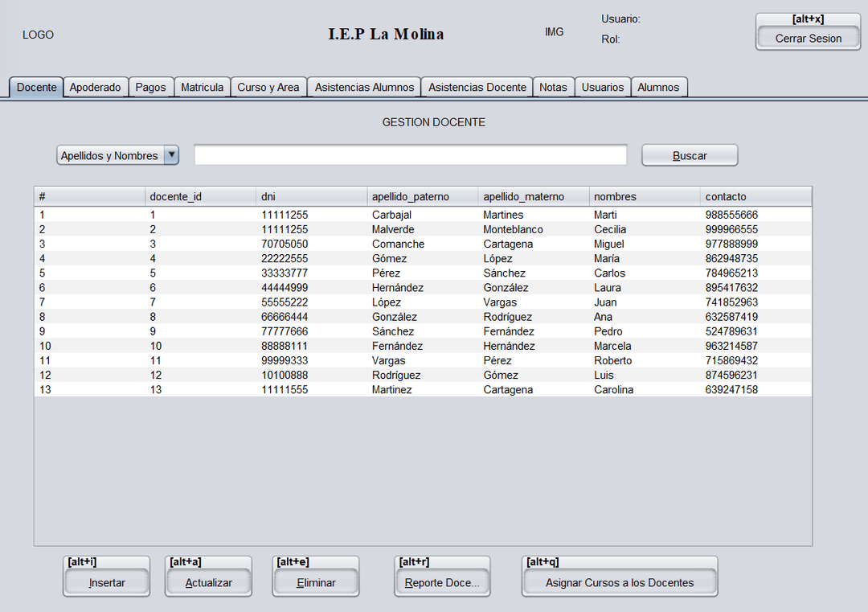Open the Matricula tab

202,87
